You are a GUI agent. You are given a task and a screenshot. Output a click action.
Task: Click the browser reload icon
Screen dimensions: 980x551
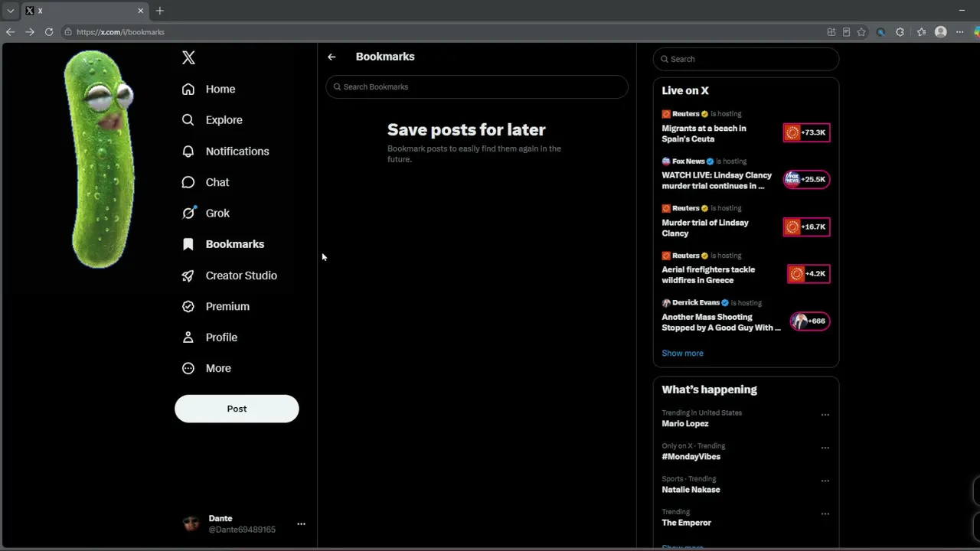(49, 32)
